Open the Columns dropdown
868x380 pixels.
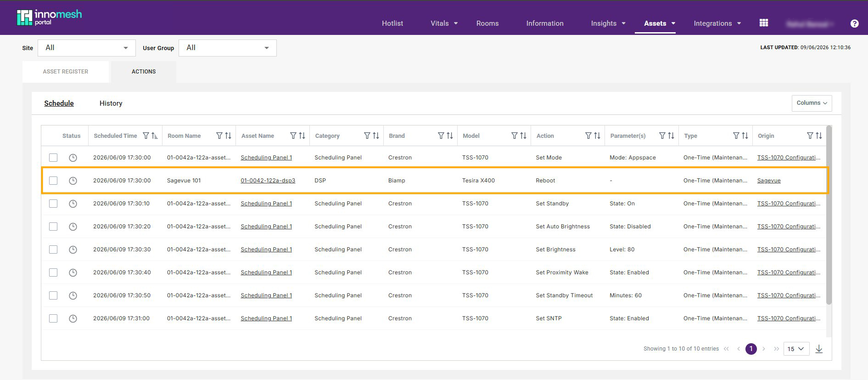(812, 103)
